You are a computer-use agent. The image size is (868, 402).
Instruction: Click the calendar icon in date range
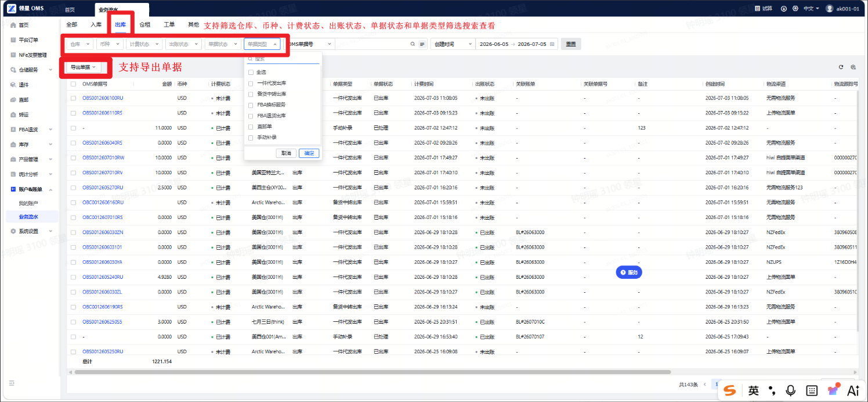point(552,44)
